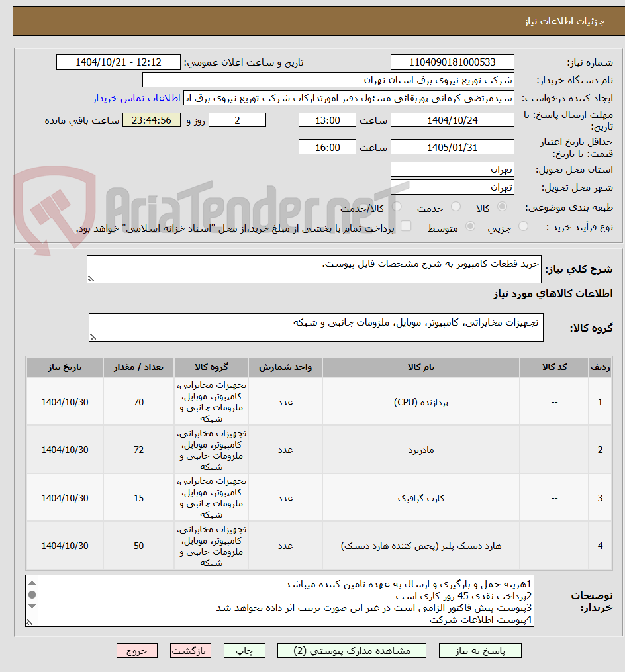Viewport: 625px width, 672px height.
Task: Click the پاسخ به نیاز button
Action: tap(480, 651)
